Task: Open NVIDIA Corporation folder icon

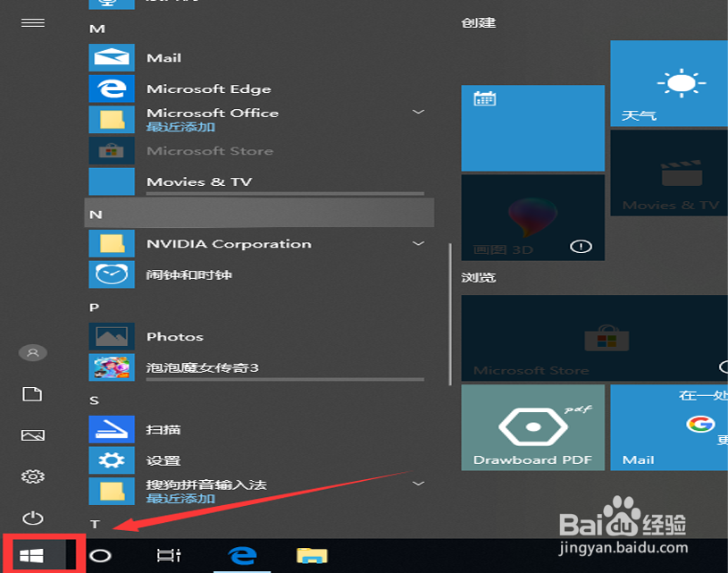Action: [112, 243]
